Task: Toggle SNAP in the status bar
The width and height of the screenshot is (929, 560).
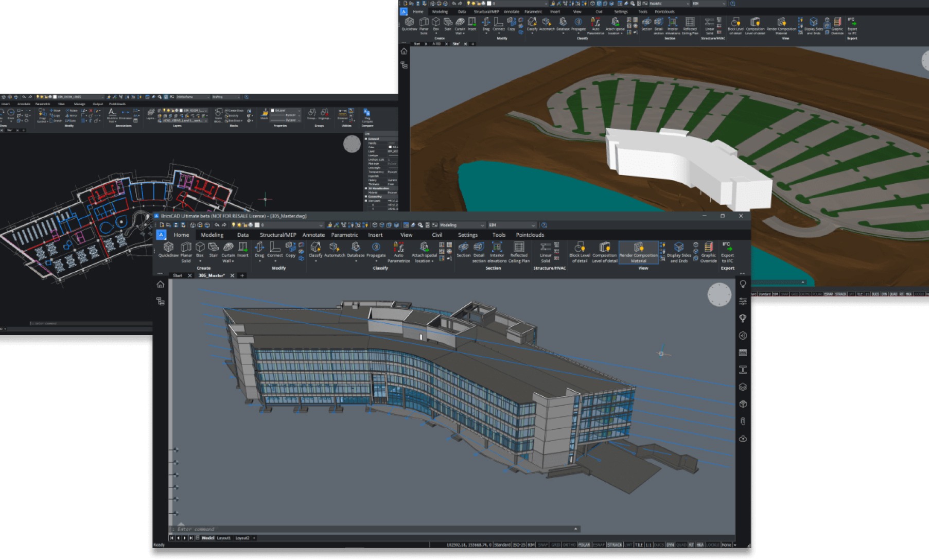Action: click(543, 545)
